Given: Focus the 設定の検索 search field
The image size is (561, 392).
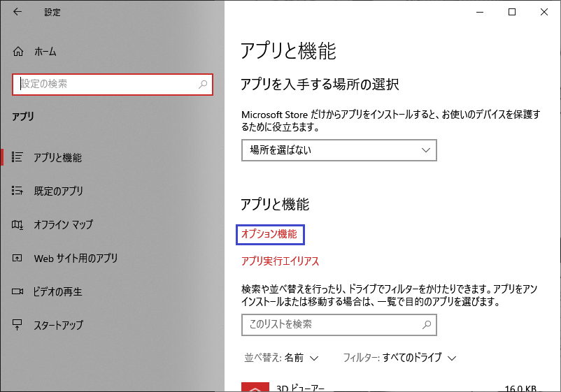Looking at the screenshot, I should pyautogui.click(x=113, y=85).
